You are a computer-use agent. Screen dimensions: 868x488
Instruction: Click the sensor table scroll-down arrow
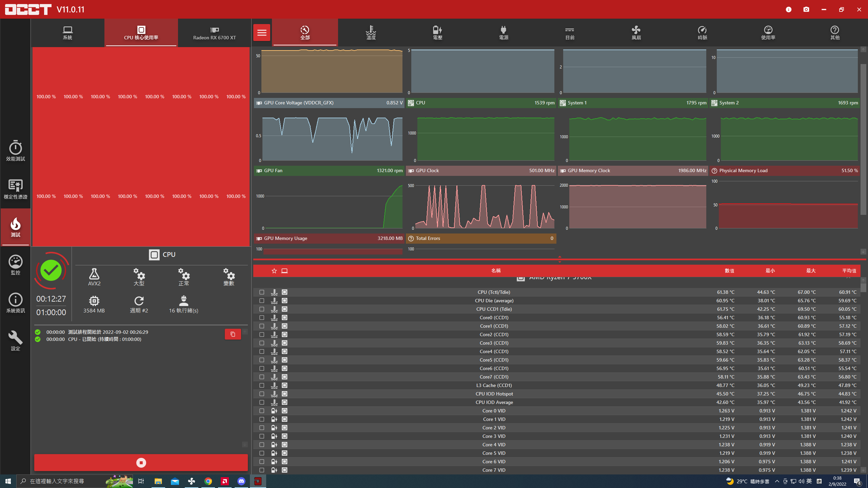863,470
